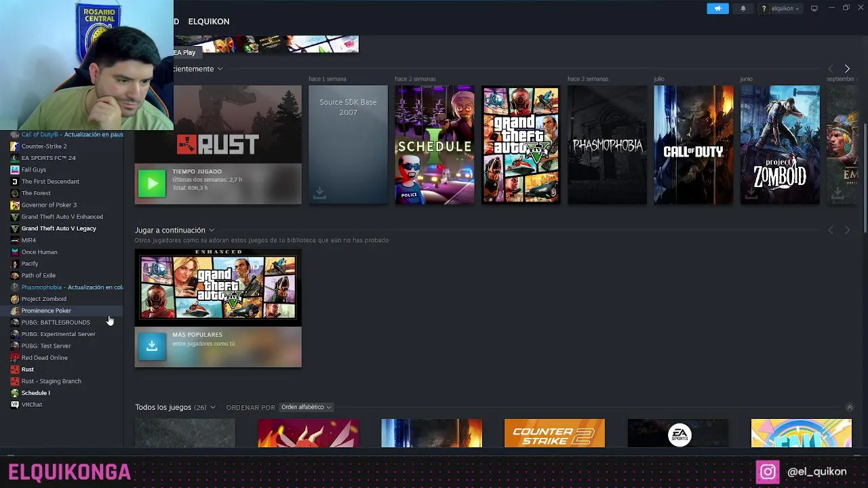The image size is (868, 488).
Task: Click the Red Dead Online sidebar icon
Action: [x=15, y=358]
